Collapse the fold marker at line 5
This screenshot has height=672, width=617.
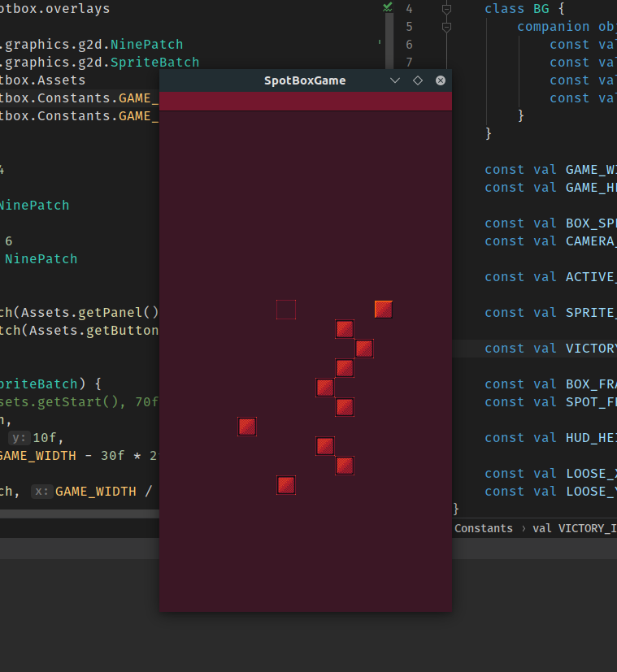tap(446, 27)
